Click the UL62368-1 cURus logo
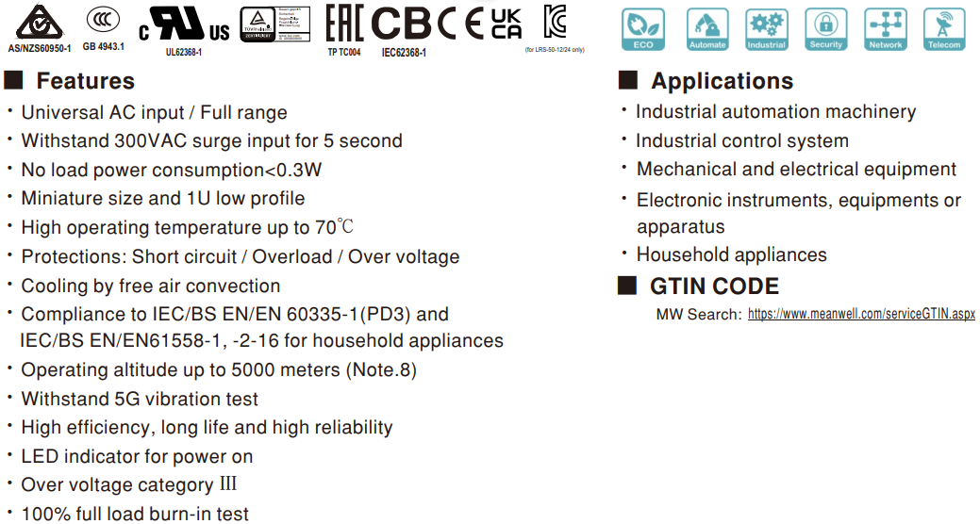The height and width of the screenshot is (524, 980). click(x=184, y=31)
